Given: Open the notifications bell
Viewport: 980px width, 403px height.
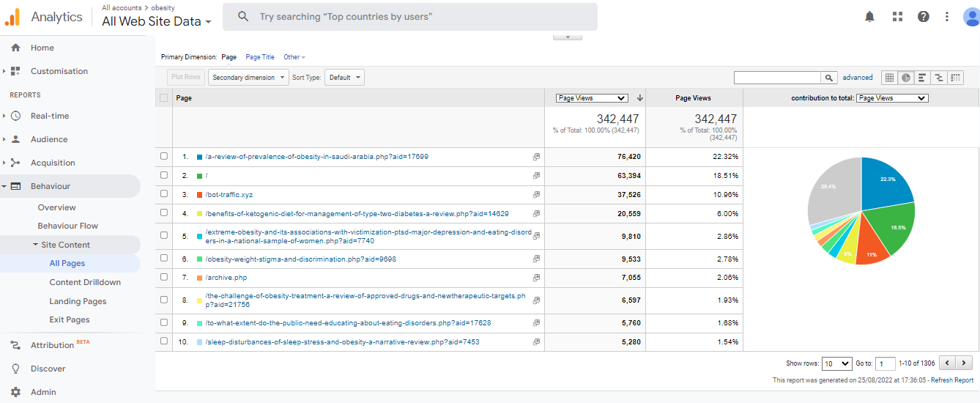Looking at the screenshot, I should tap(869, 17).
